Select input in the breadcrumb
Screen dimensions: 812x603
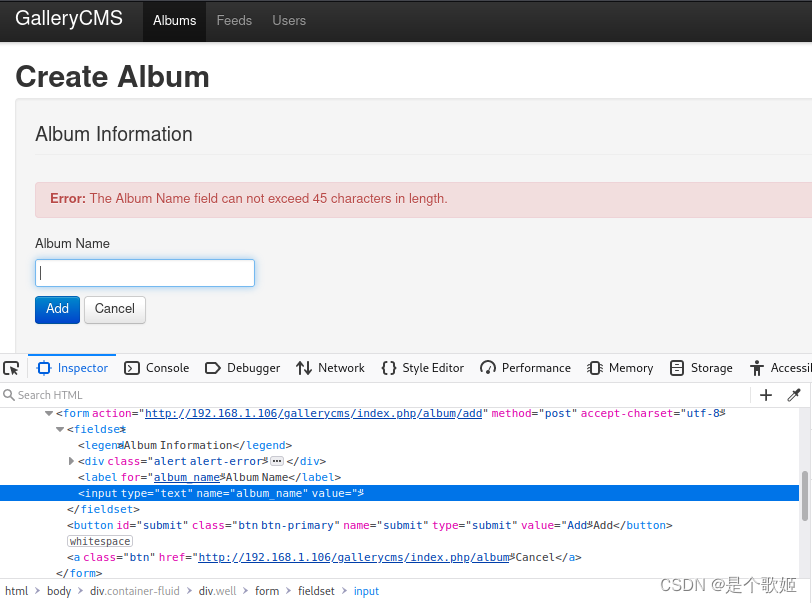pos(366,591)
